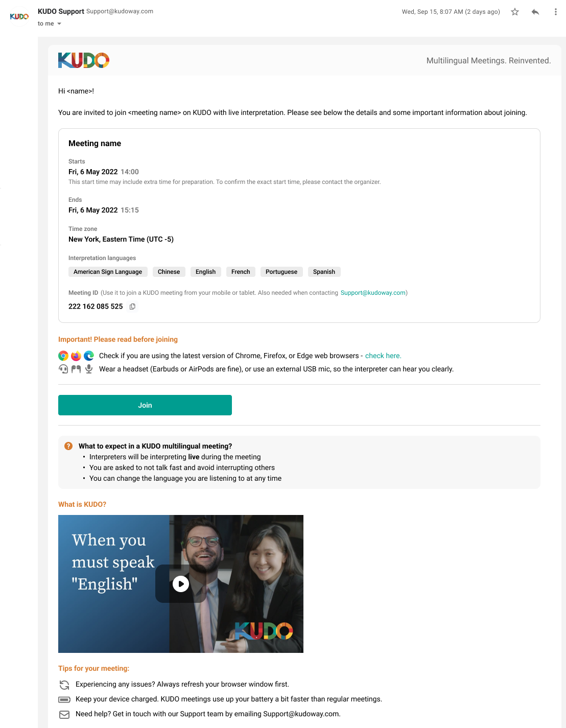Click the Firefox browser icon
Screen dimensions: 566x728
[x=76, y=356]
